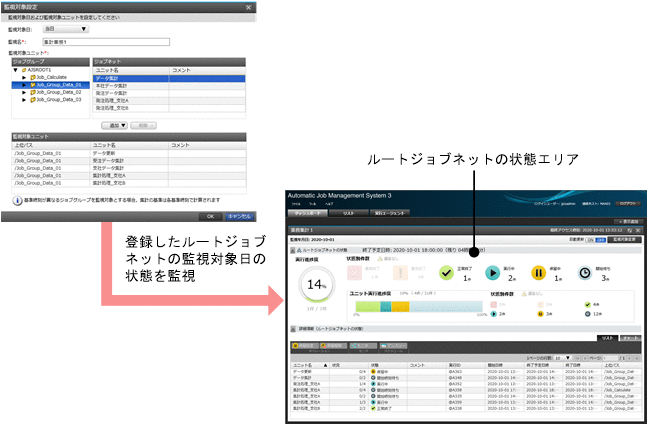Open the ツール menu
This screenshot has height=425, width=648.
pyautogui.click(x=312, y=204)
